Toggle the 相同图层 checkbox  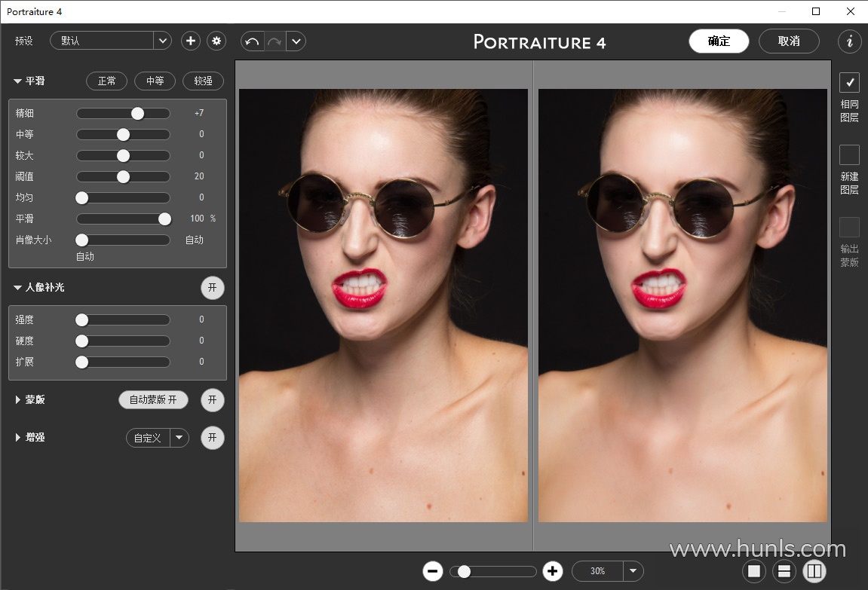849,82
